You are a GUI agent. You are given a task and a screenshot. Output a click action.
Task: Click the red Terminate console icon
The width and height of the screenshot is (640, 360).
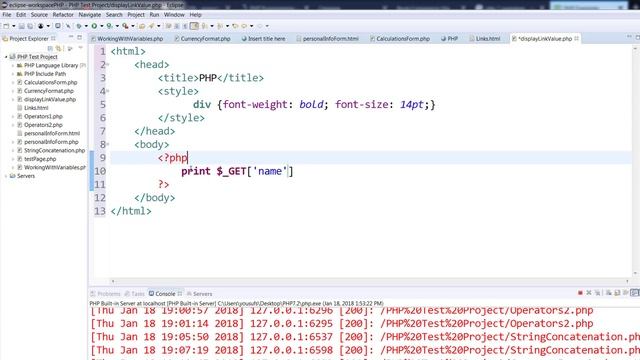[580, 293]
